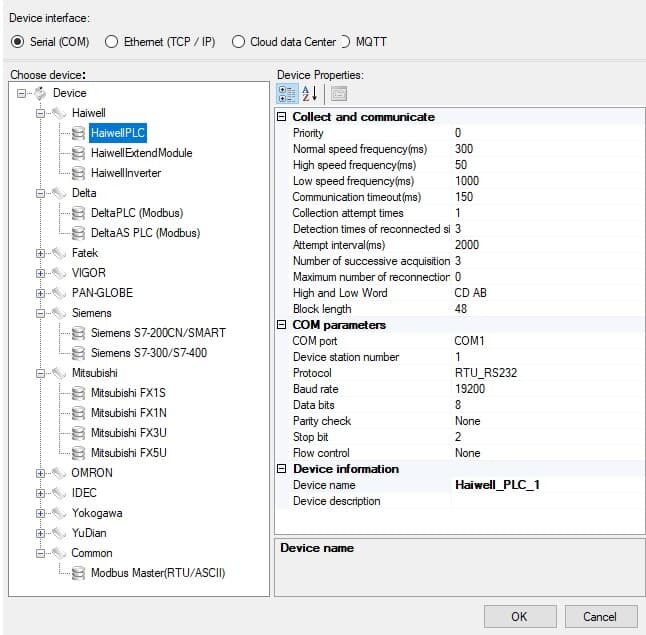
Task: Click the Common folder icon
Action: [x=59, y=553]
